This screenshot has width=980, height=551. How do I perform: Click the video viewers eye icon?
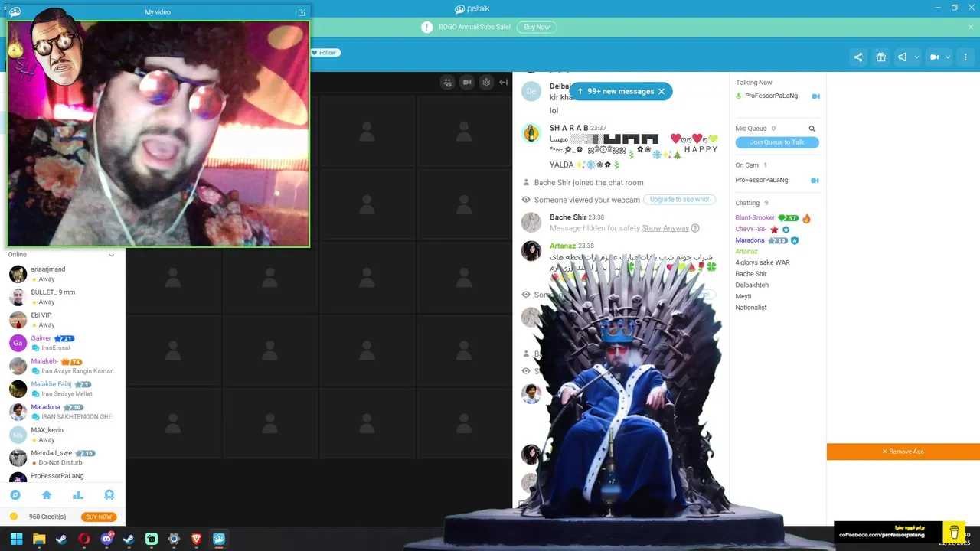[448, 82]
